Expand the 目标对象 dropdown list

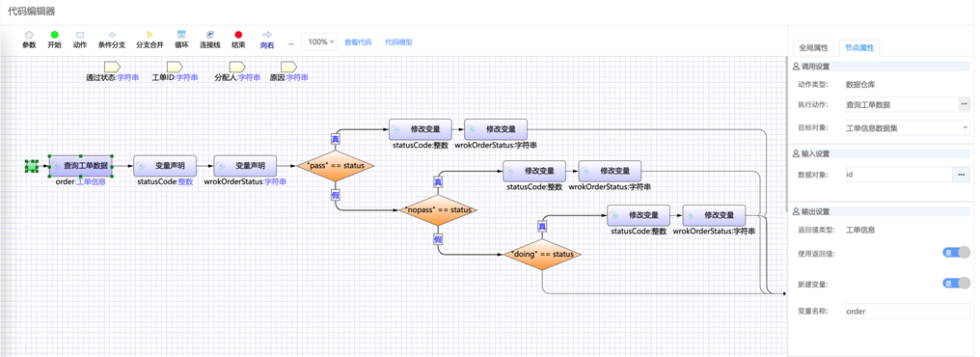point(908,127)
